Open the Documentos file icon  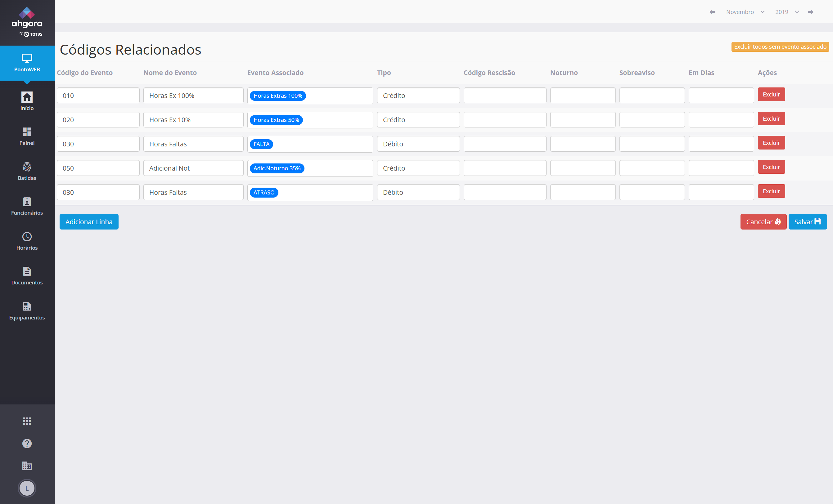(x=27, y=272)
